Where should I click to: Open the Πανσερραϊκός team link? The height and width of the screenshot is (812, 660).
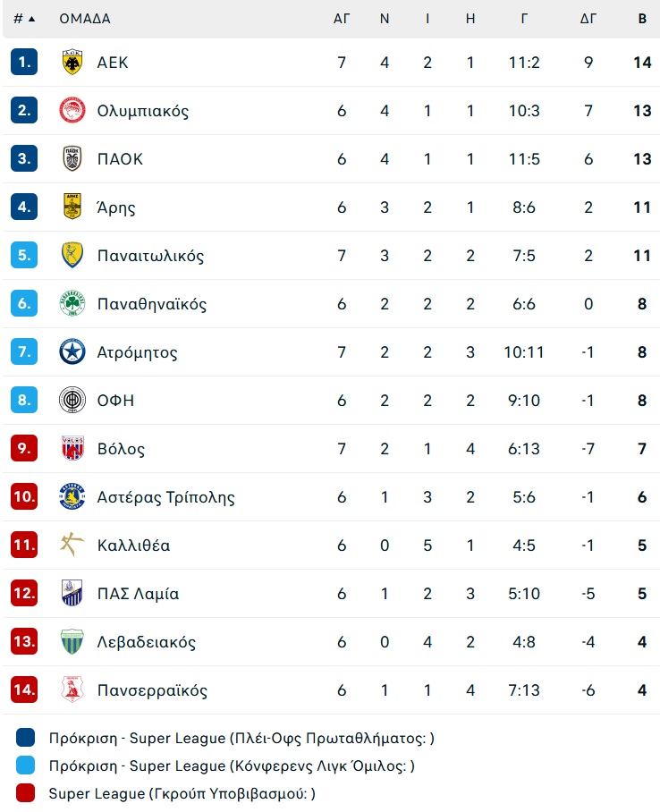click(x=152, y=690)
